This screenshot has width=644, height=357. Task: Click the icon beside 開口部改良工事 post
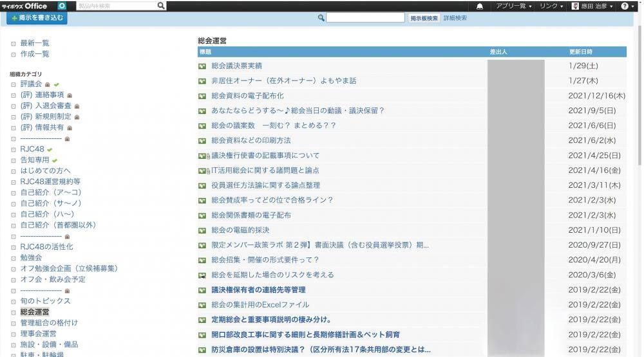coord(202,335)
